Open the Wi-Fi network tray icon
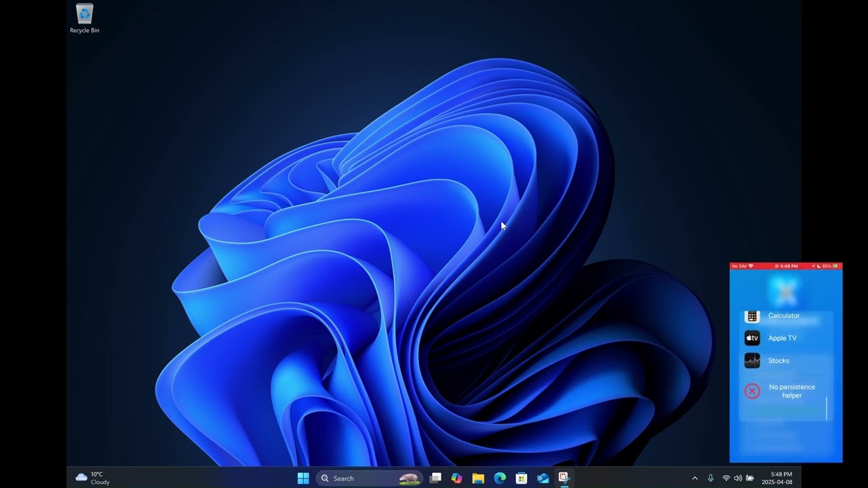Image resolution: width=868 pixels, height=488 pixels. [x=726, y=478]
